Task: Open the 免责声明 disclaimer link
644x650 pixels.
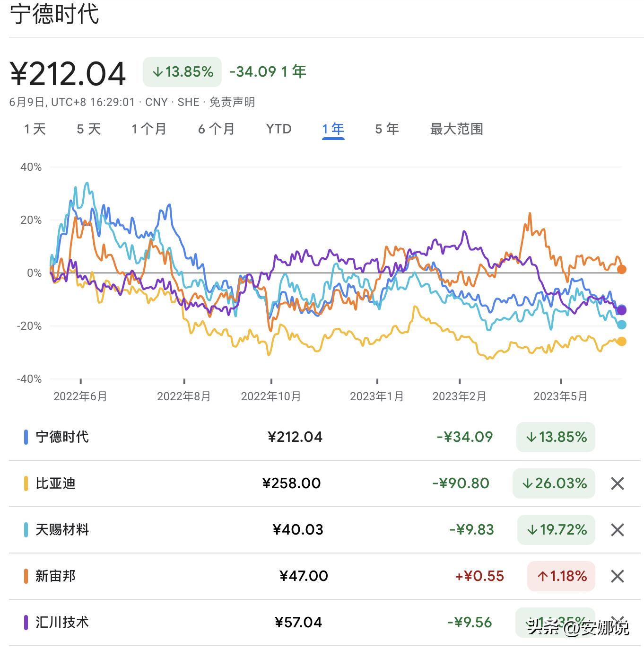Action: (233, 101)
